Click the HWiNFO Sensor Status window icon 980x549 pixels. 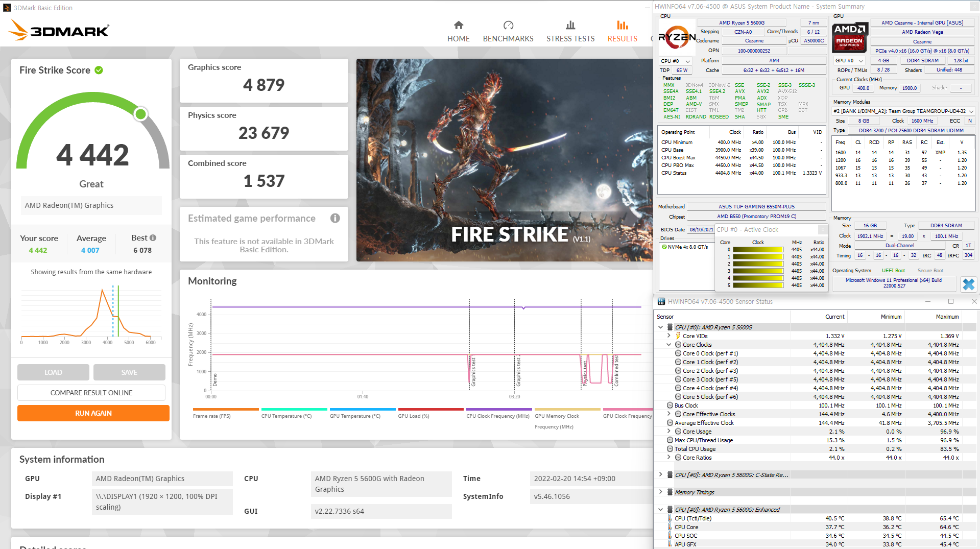point(661,301)
